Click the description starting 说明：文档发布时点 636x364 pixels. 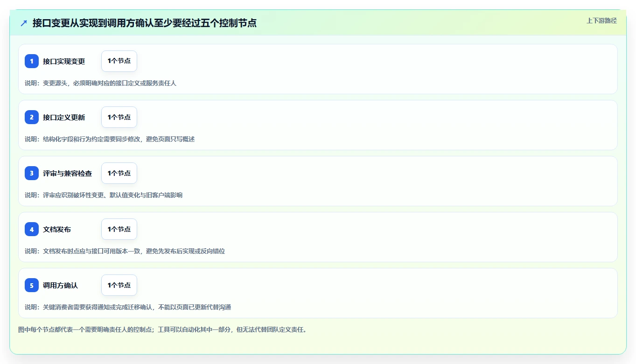click(x=125, y=251)
